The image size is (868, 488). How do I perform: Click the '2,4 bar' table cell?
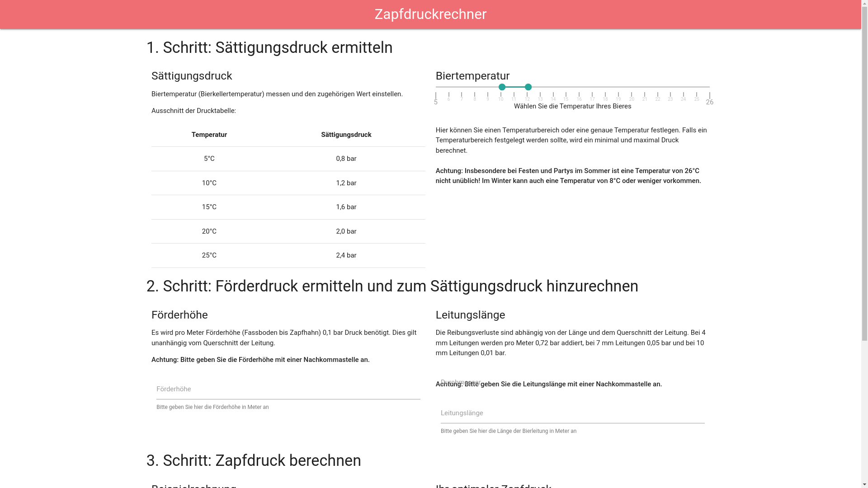tap(346, 255)
